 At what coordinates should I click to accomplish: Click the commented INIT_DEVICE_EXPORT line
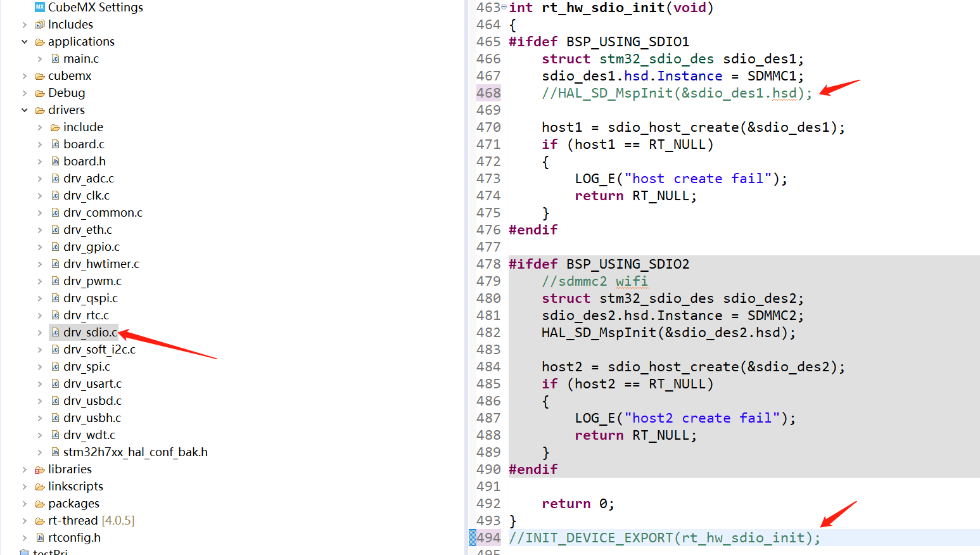click(665, 538)
